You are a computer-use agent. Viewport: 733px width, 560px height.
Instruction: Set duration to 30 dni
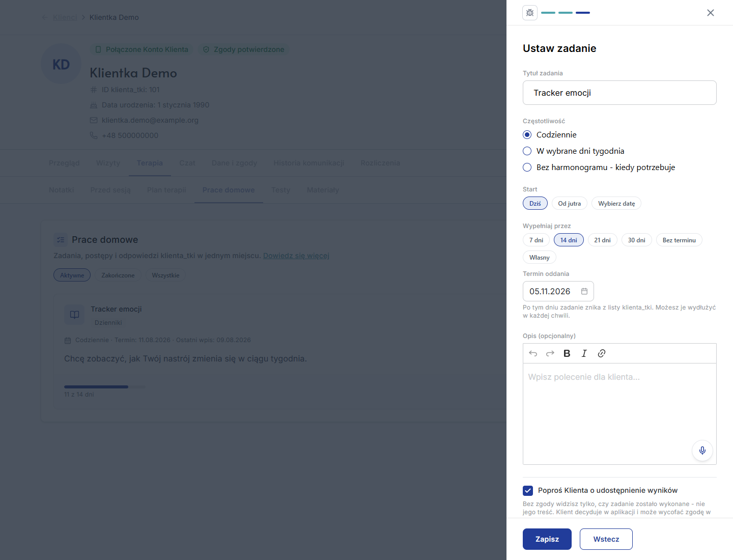636,240
